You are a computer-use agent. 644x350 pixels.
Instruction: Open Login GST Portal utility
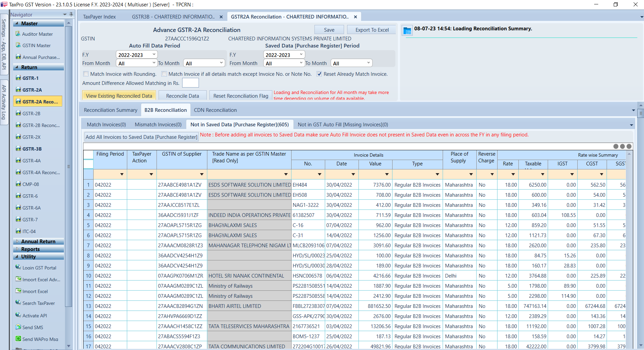point(39,268)
